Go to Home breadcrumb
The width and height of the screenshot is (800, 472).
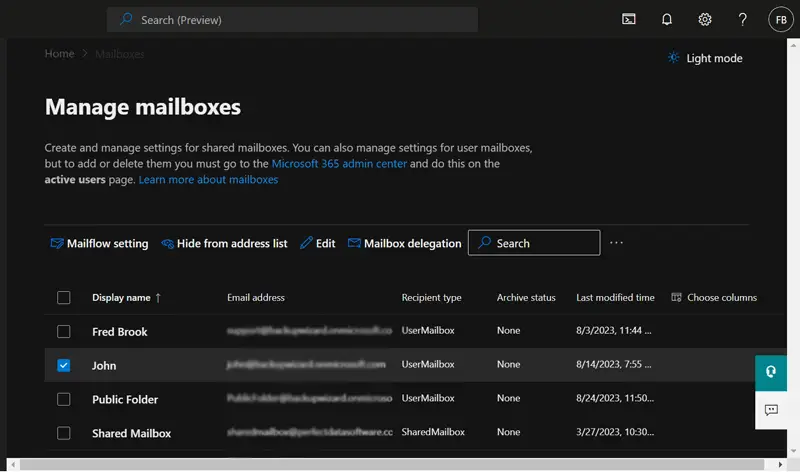(59, 54)
